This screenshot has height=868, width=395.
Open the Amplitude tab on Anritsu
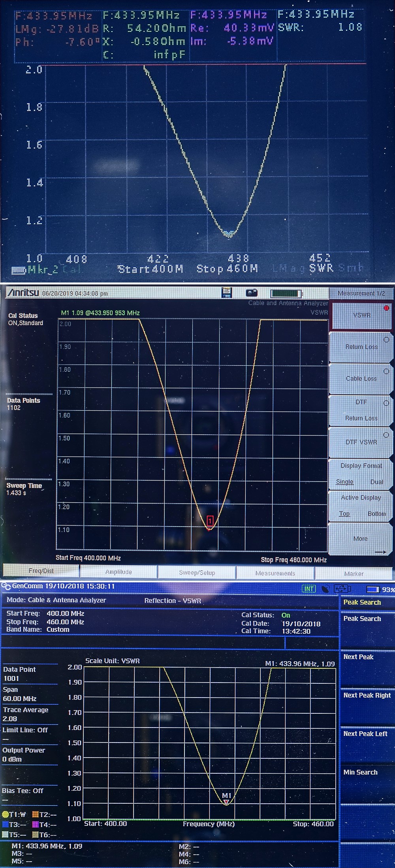tap(118, 572)
